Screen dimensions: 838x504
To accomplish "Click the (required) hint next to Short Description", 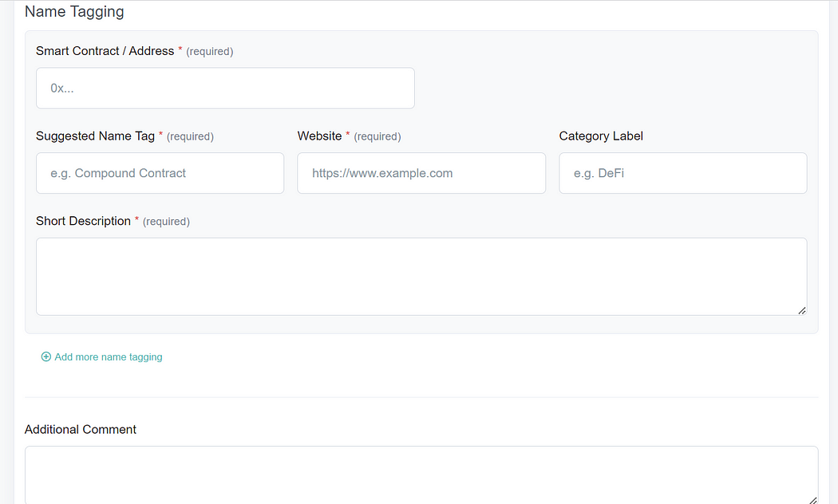I will tap(166, 222).
